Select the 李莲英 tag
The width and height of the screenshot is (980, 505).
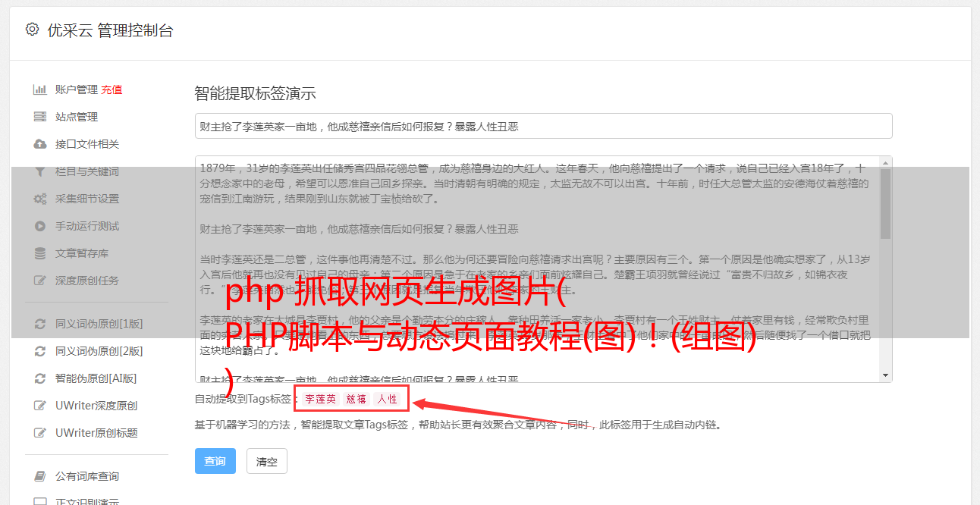pyautogui.click(x=320, y=399)
